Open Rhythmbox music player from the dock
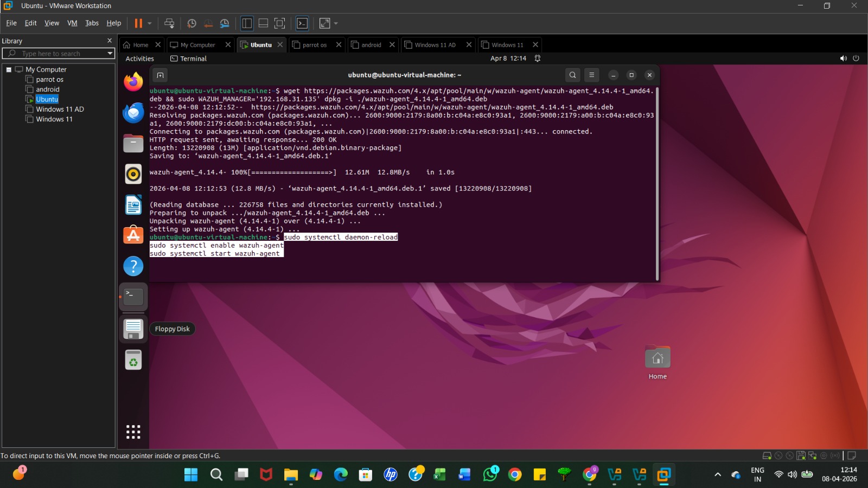 (x=133, y=174)
